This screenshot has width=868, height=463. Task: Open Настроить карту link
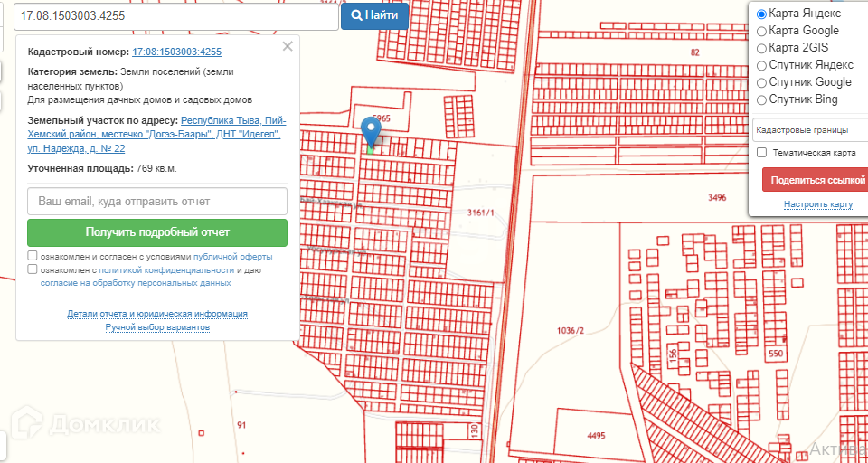(818, 204)
